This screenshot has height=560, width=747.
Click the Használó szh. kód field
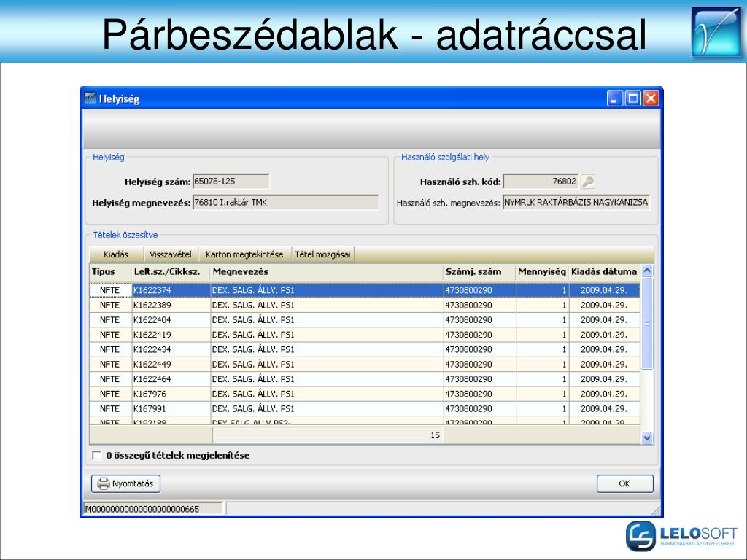coord(541,182)
